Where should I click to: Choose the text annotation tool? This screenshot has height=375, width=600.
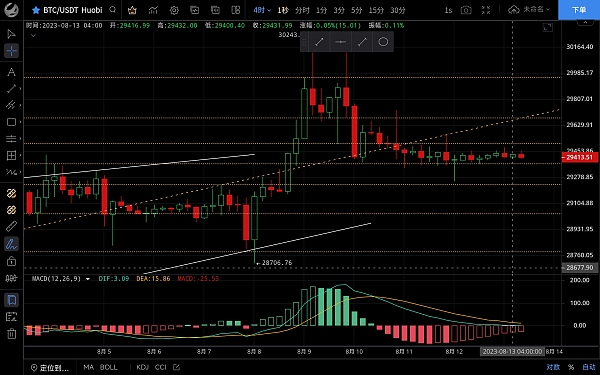point(11,72)
